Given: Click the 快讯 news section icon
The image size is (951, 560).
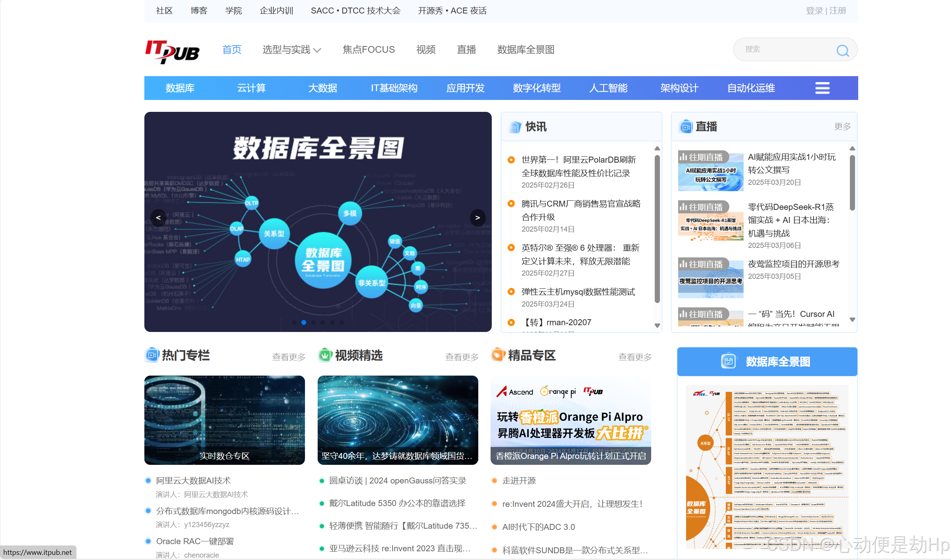Looking at the screenshot, I should (515, 127).
